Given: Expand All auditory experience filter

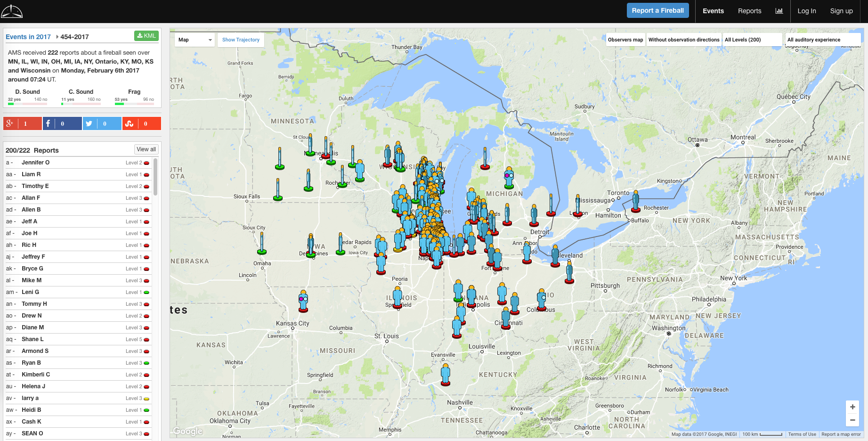Looking at the screenshot, I should 822,40.
